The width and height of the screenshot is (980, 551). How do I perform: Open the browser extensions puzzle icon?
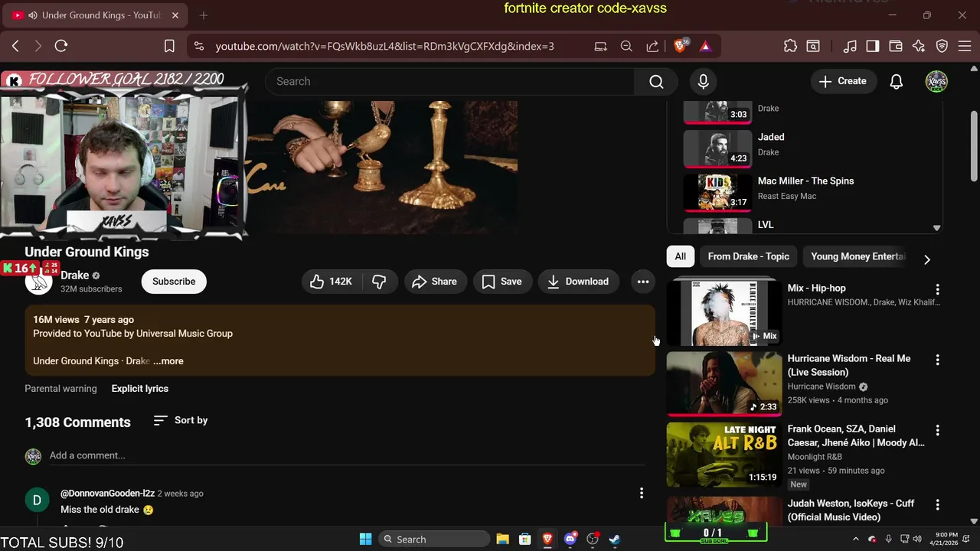pyautogui.click(x=790, y=46)
